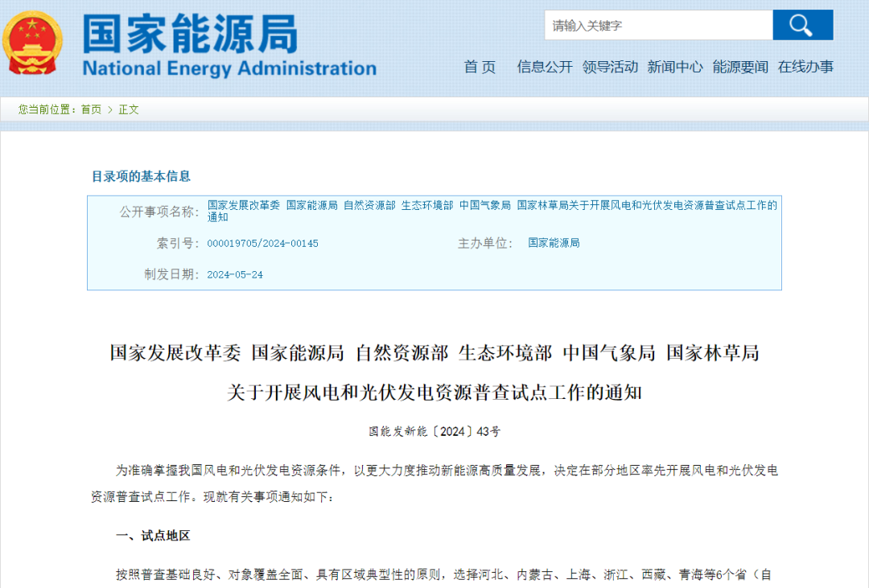Navigate to 在线办事 services
Image resolution: width=869 pixels, height=588 pixels.
tap(805, 67)
